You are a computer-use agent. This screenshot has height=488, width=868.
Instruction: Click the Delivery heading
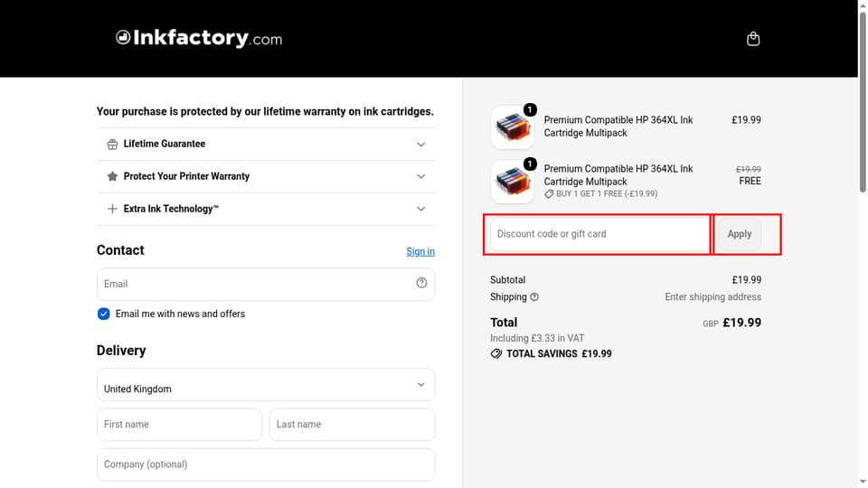(121, 351)
